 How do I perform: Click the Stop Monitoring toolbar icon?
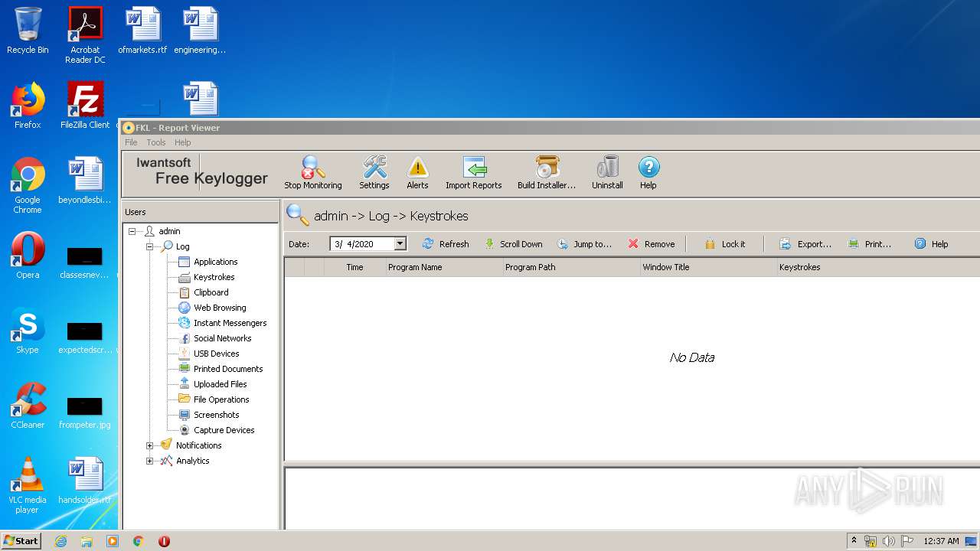click(x=312, y=172)
